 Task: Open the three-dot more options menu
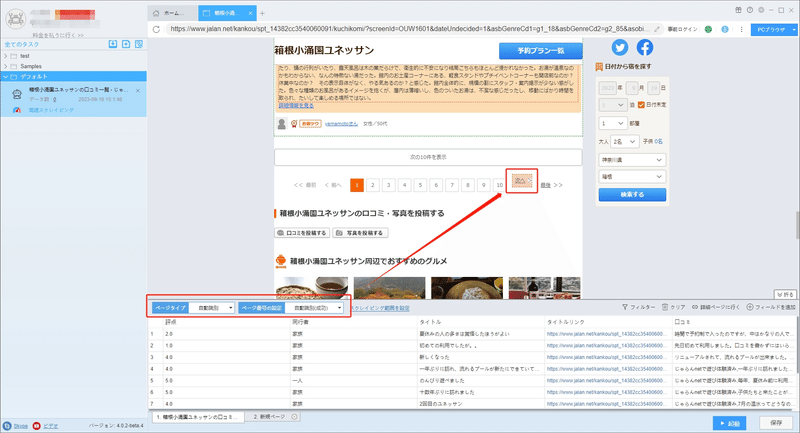click(x=741, y=30)
